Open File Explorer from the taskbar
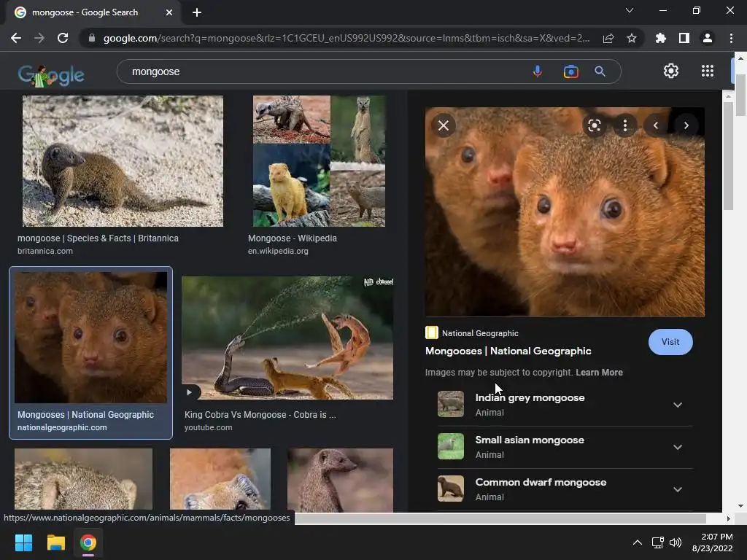Viewport: 747px width, 560px height. pyautogui.click(x=55, y=542)
